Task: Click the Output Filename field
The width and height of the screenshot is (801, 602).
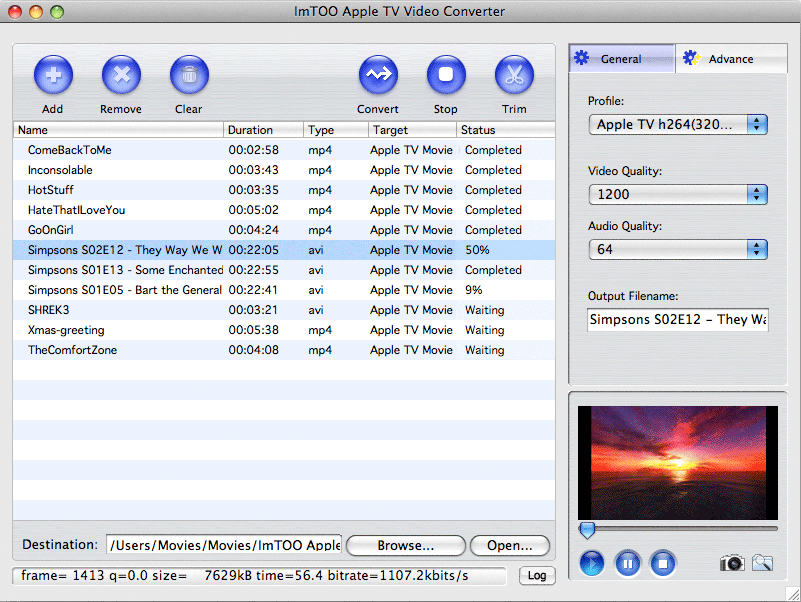Action: pos(678,319)
